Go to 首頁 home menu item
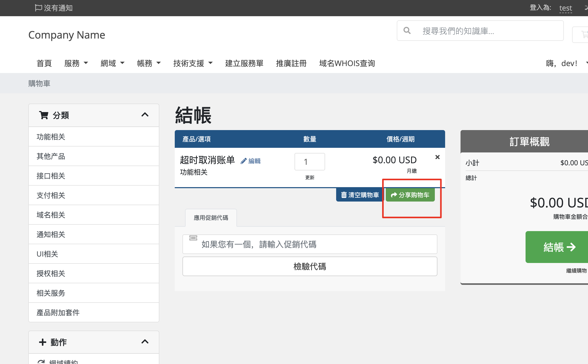The height and width of the screenshot is (364, 588). (44, 63)
